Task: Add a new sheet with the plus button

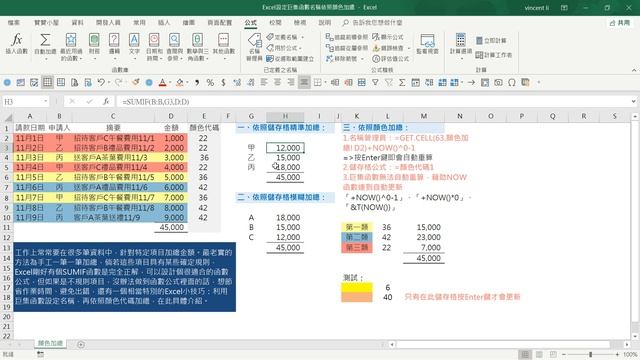Action: [x=81, y=344]
